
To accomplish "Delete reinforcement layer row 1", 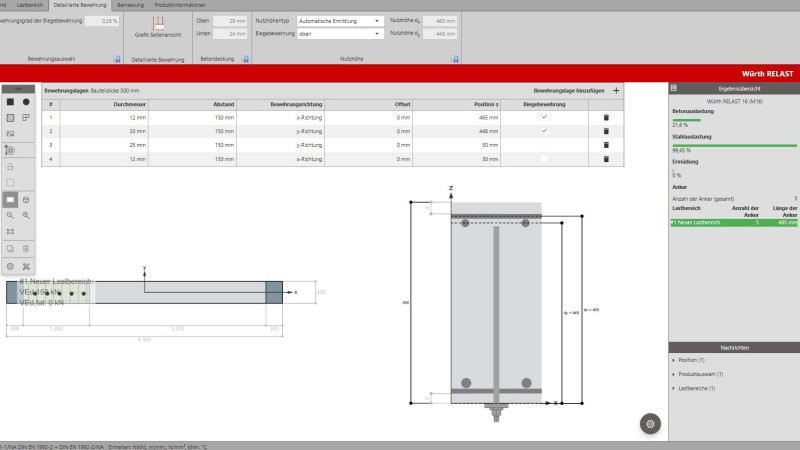I will coord(605,117).
